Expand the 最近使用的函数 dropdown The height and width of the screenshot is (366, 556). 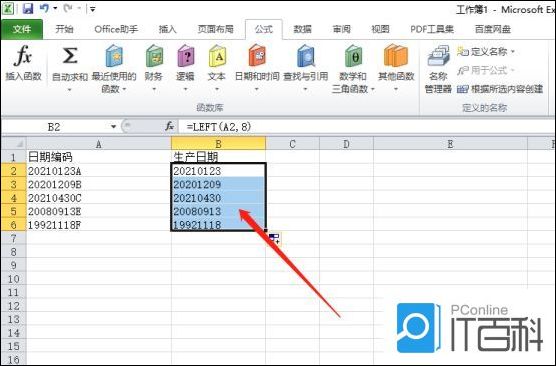[x=124, y=89]
